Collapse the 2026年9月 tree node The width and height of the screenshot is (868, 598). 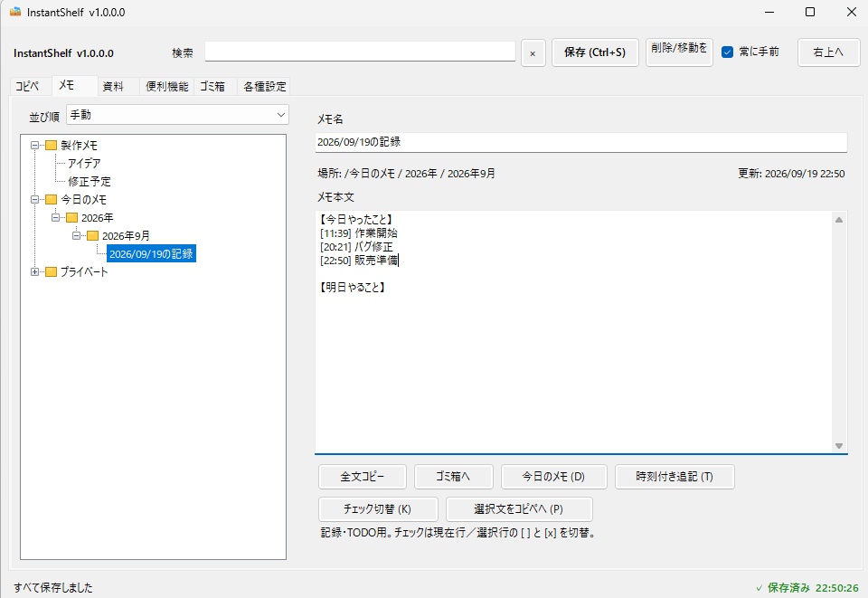76,236
